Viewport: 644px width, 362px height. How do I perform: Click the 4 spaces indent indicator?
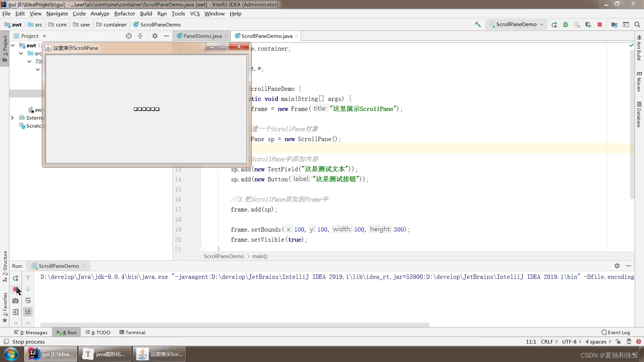pos(597,342)
